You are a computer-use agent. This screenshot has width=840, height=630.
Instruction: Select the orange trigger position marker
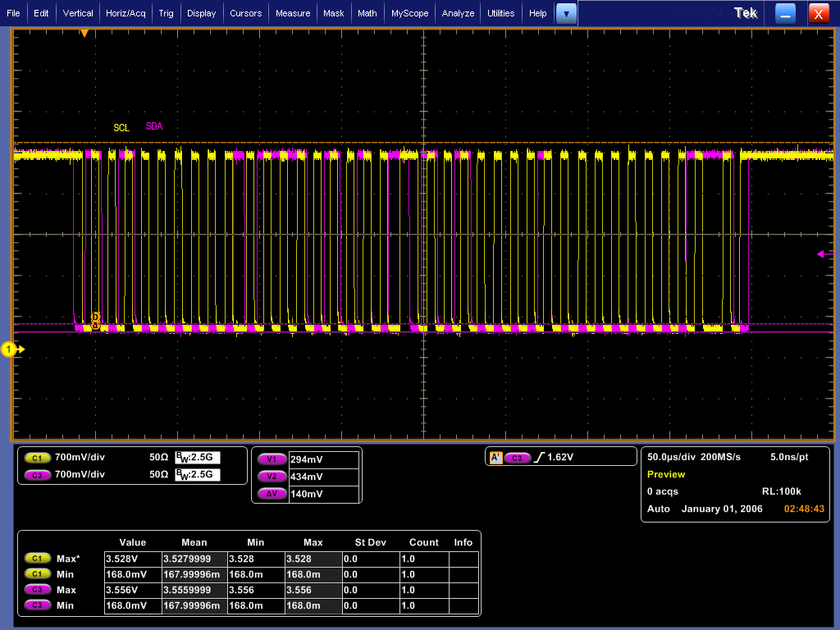pyautogui.click(x=84, y=34)
